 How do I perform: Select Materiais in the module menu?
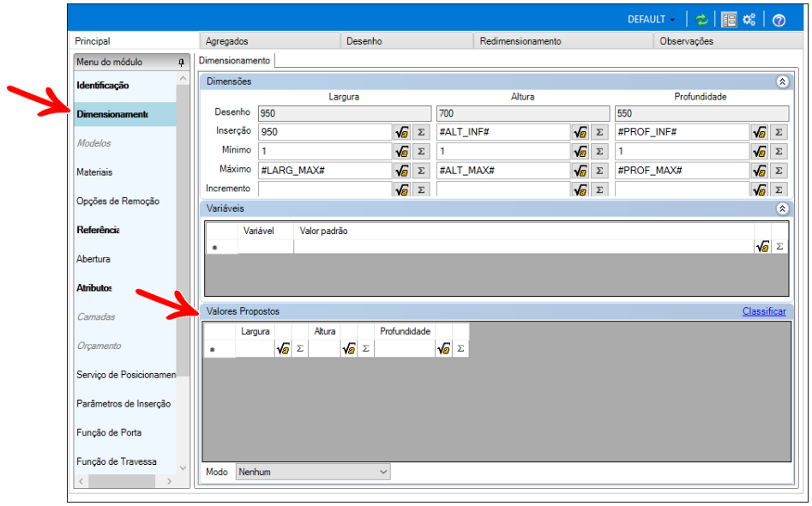pyautogui.click(x=94, y=172)
